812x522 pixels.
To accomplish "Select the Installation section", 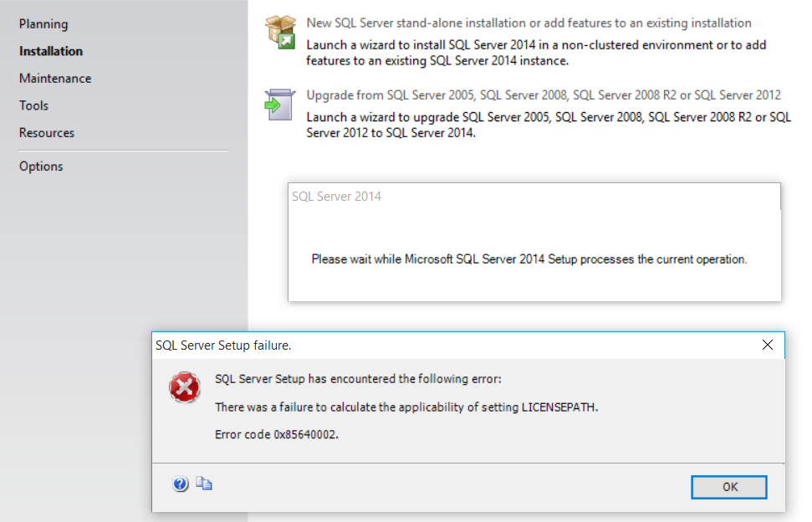I will (51, 51).
